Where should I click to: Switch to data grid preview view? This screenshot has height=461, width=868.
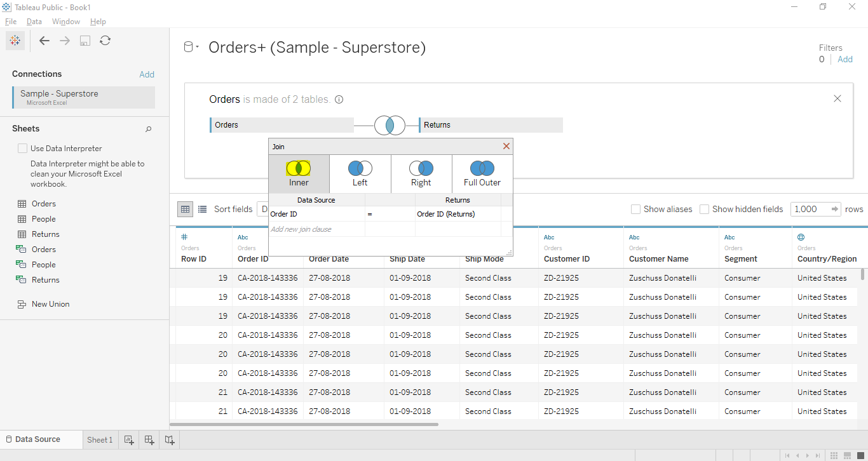(185, 209)
